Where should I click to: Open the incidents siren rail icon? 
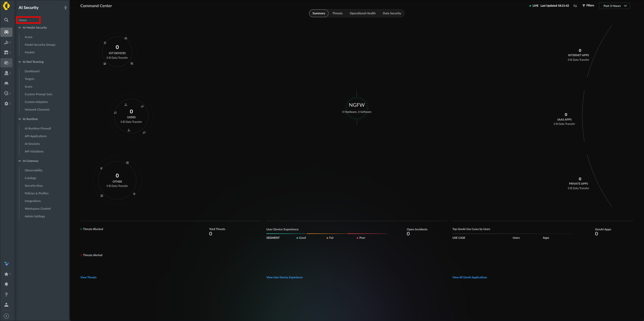point(6,73)
